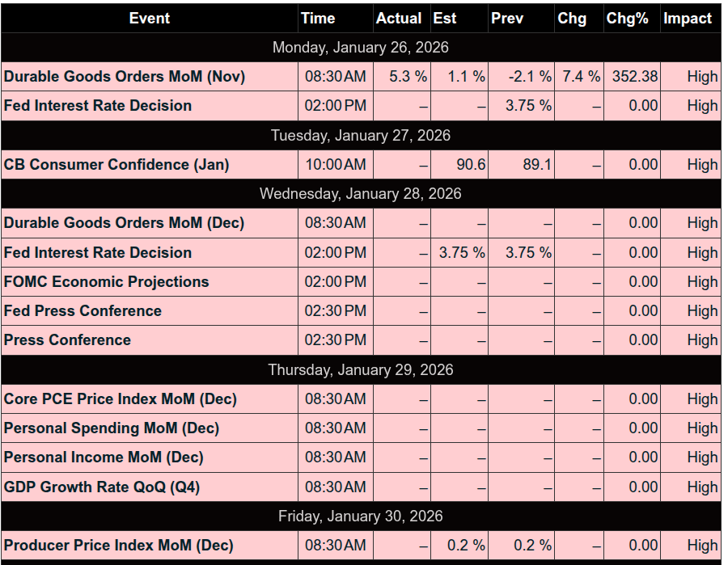Select Personal Spending MoM (Dec) event
Image resolution: width=728 pixels, height=565 pixels.
point(112,428)
